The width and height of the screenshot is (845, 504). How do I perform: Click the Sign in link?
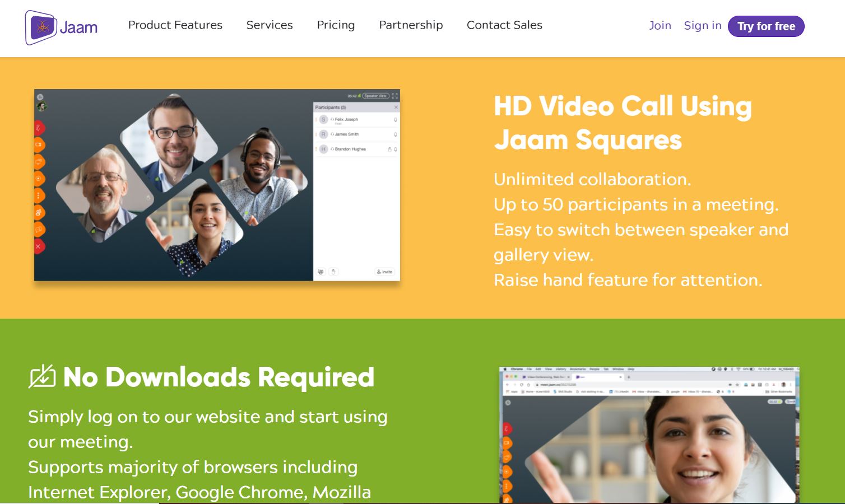click(x=702, y=26)
